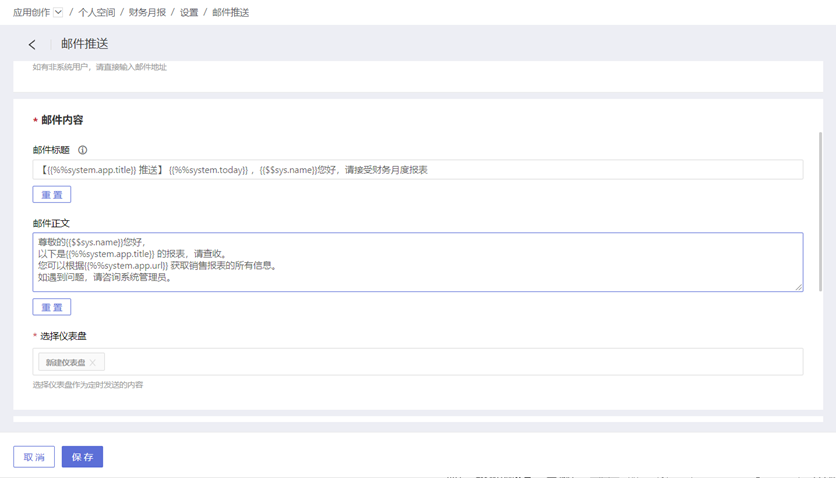Remove the 新建仪表盘 tag with its X
This screenshot has width=836, height=478.
[x=93, y=363]
